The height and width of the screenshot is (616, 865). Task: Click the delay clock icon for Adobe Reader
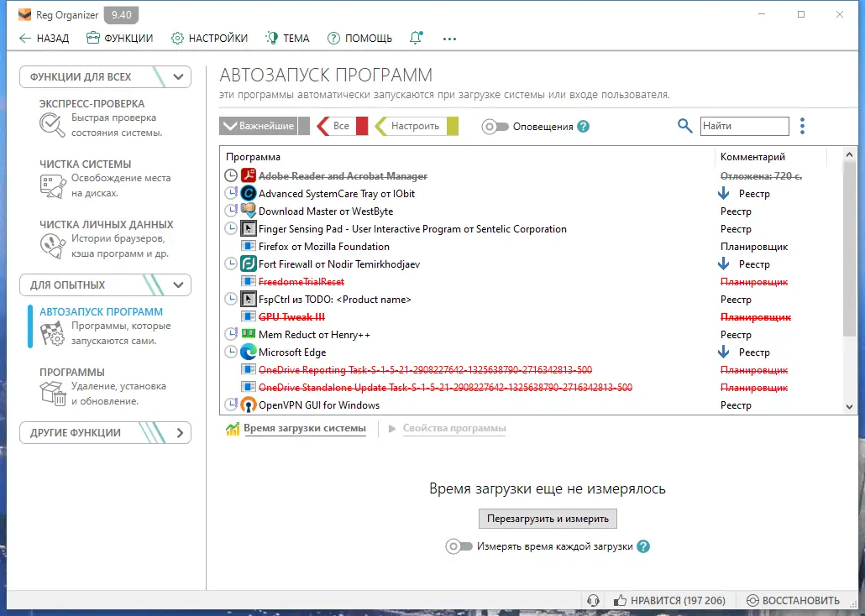pos(231,176)
